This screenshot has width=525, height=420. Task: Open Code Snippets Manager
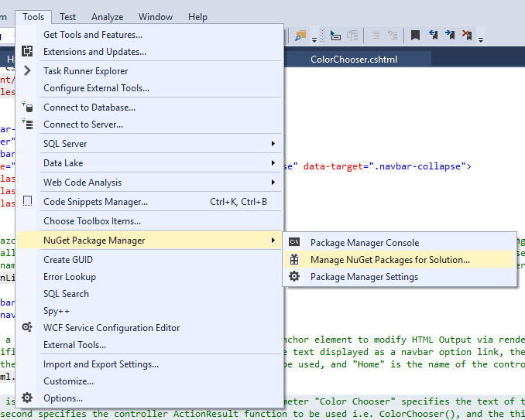149,202
